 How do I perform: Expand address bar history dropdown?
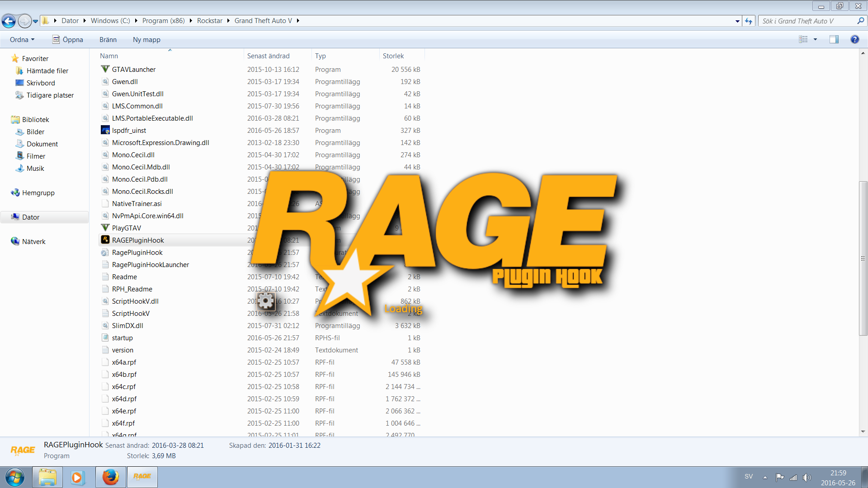click(737, 21)
